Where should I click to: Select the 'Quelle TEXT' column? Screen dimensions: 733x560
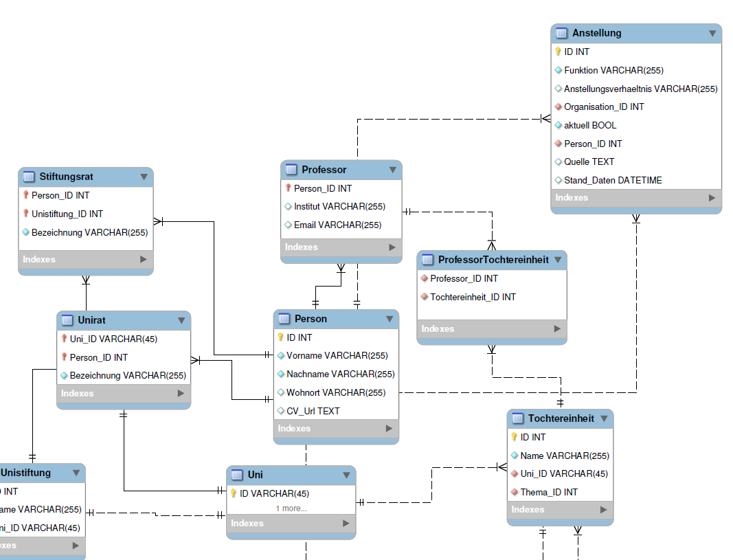636,161
